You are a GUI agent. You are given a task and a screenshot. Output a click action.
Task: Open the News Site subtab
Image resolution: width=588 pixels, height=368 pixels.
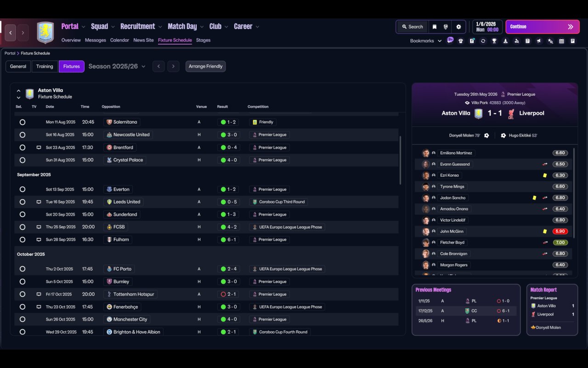pos(143,40)
